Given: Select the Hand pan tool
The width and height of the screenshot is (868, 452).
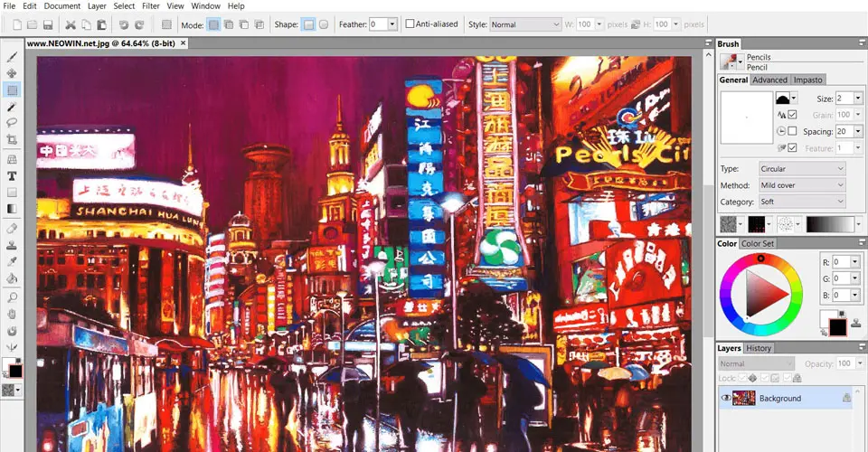Looking at the screenshot, I should (12, 315).
